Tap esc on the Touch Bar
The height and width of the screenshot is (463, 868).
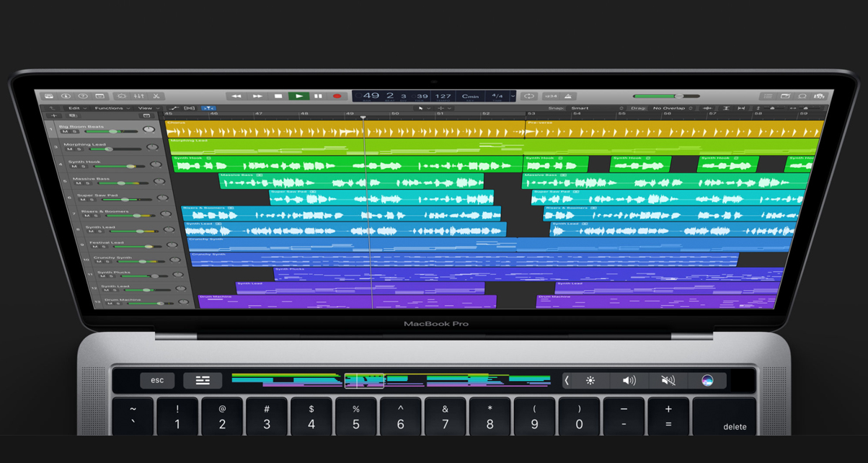tap(157, 380)
